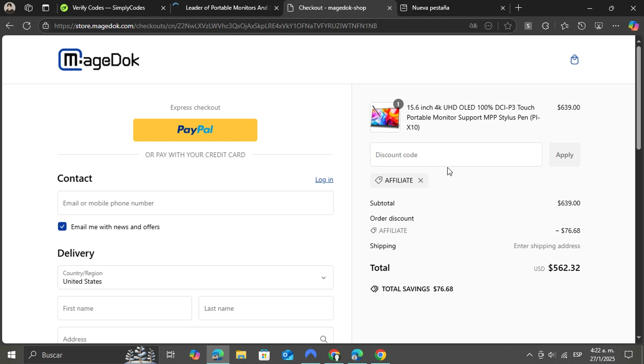Switch to Checkout magedok-shop tab

[x=339, y=8]
